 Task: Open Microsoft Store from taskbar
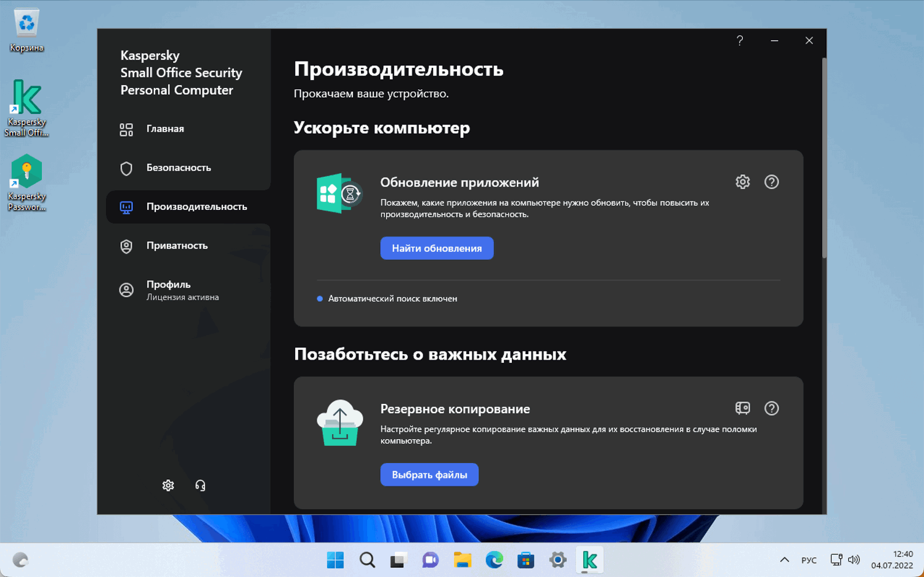(x=525, y=560)
